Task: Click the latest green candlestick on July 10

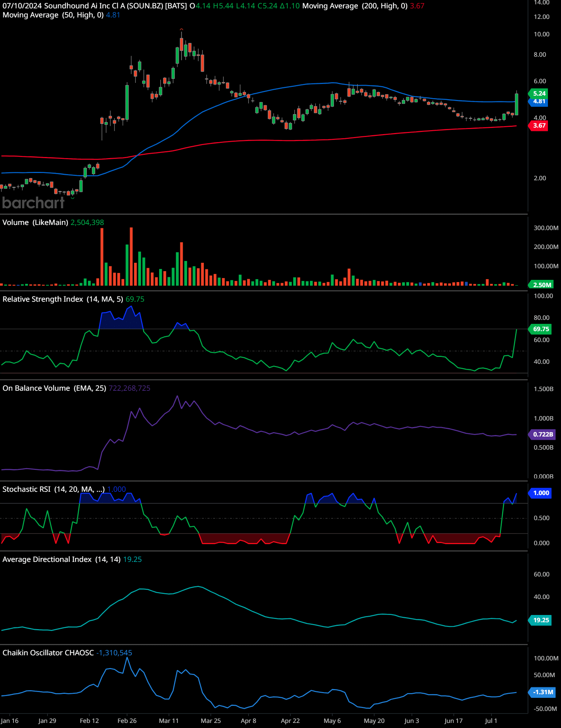Action: (516, 104)
